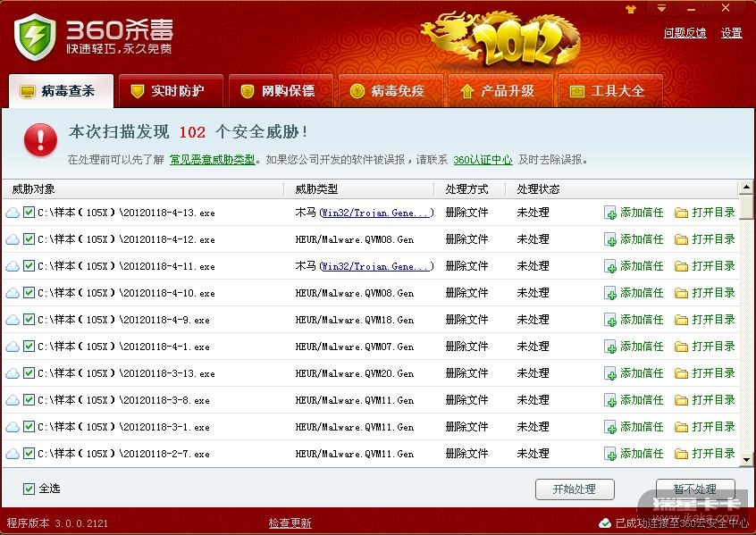Click the 开始处理 button
Screen dimensions: 756x535
point(575,489)
